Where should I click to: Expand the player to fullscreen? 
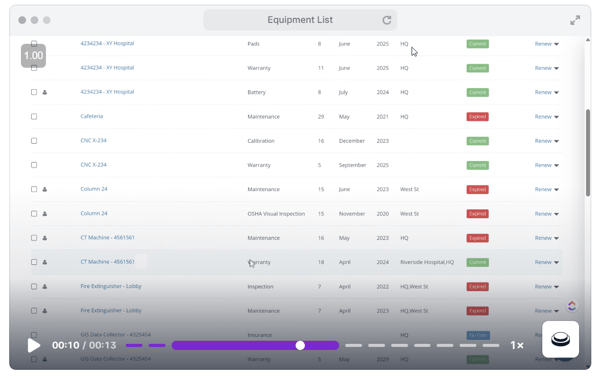pos(575,20)
